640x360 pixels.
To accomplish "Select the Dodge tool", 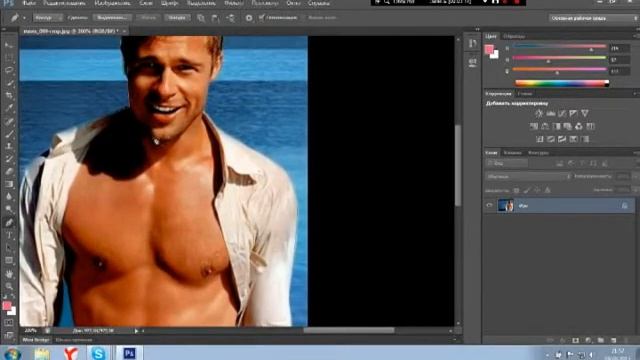I will (x=9, y=209).
